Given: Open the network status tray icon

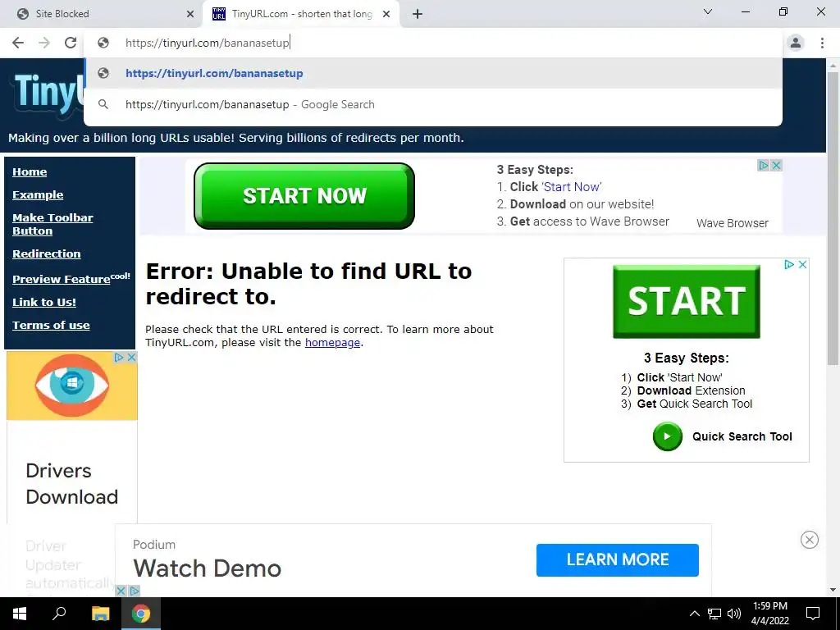Looking at the screenshot, I should [714, 614].
